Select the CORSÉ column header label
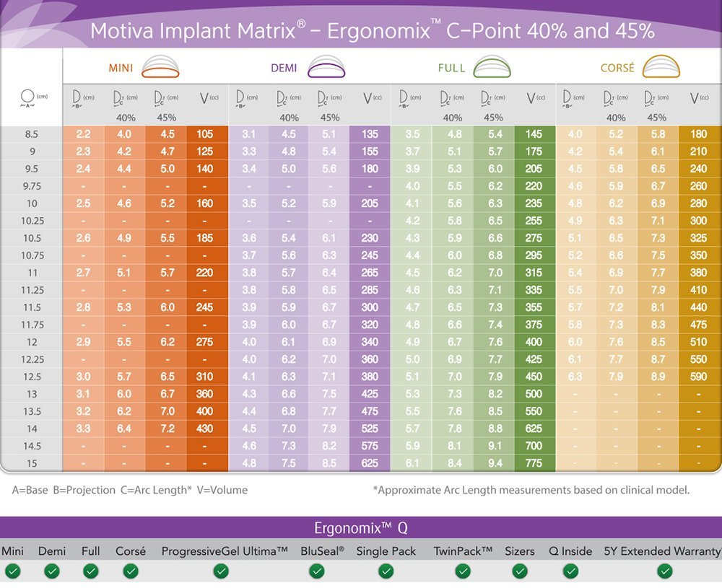 pyautogui.click(x=617, y=69)
